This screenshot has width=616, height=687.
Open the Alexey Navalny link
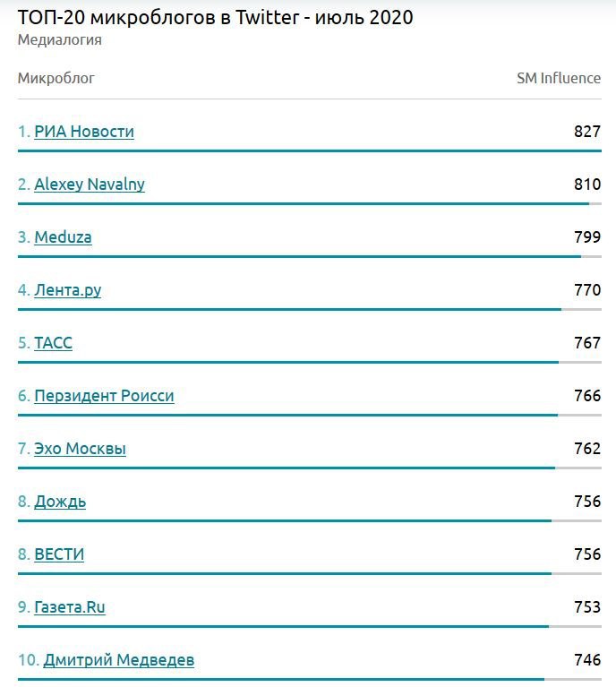pyautogui.click(x=90, y=185)
